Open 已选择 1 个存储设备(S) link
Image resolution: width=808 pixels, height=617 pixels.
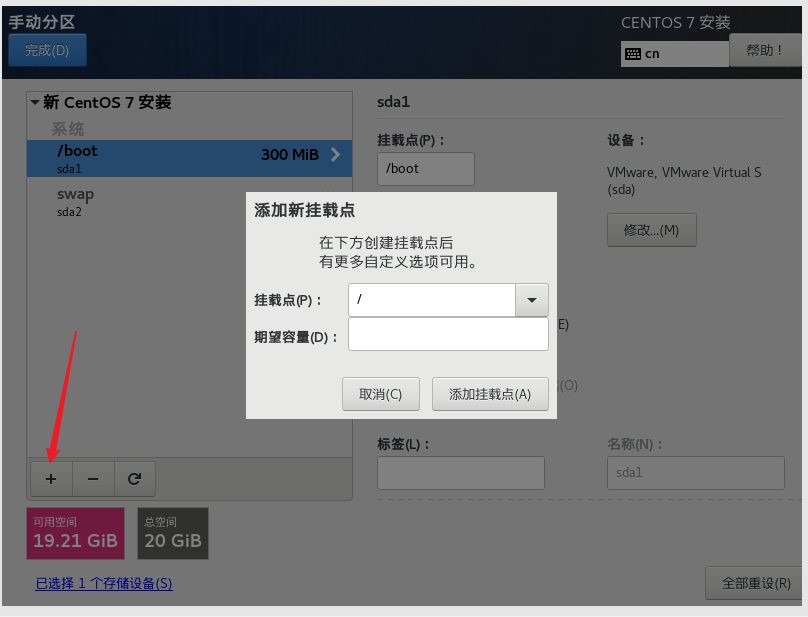(x=104, y=583)
